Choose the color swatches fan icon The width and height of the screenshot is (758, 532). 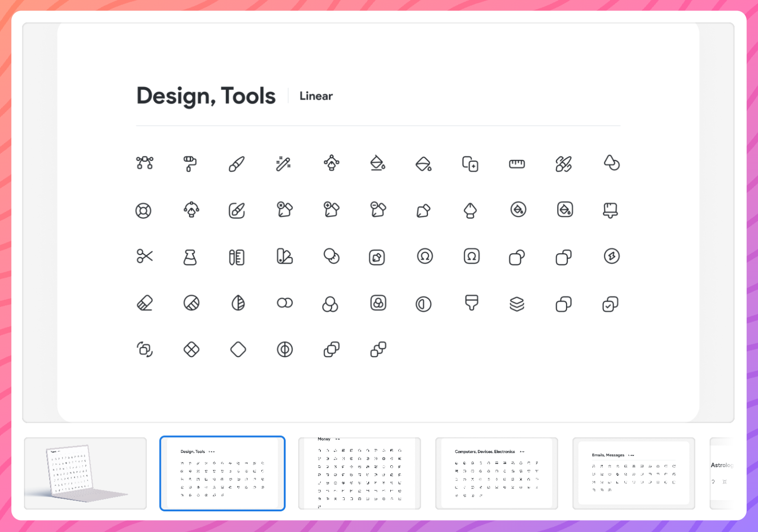(x=285, y=256)
